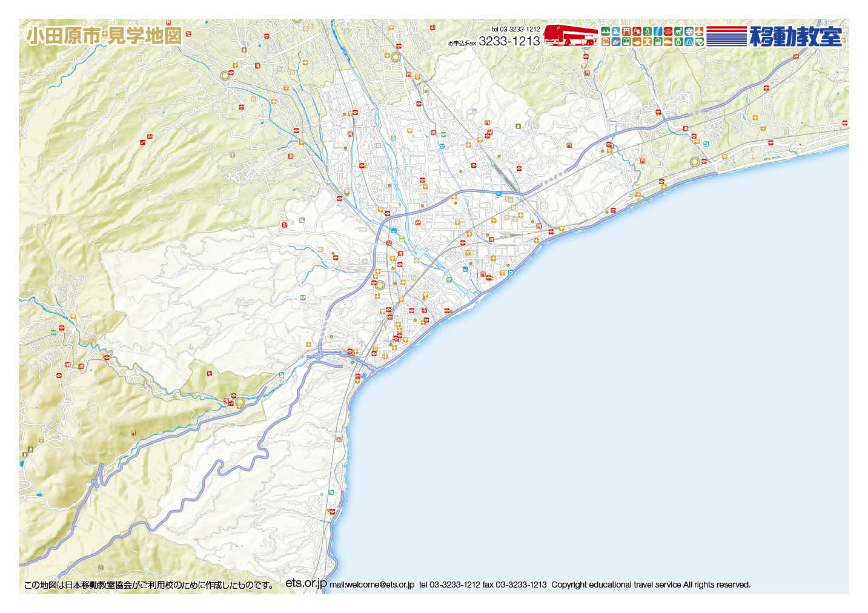Click the 小田原市見学地図 map title
868x613 pixels.
pos(104,35)
